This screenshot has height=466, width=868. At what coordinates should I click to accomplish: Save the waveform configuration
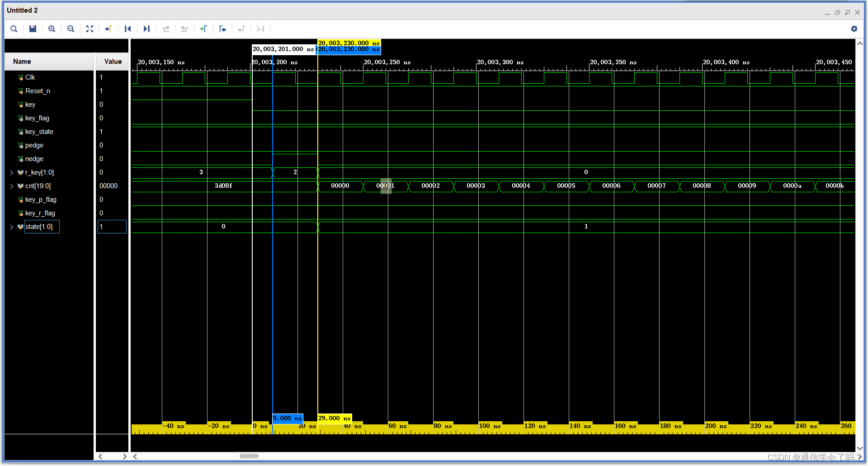[x=33, y=29]
